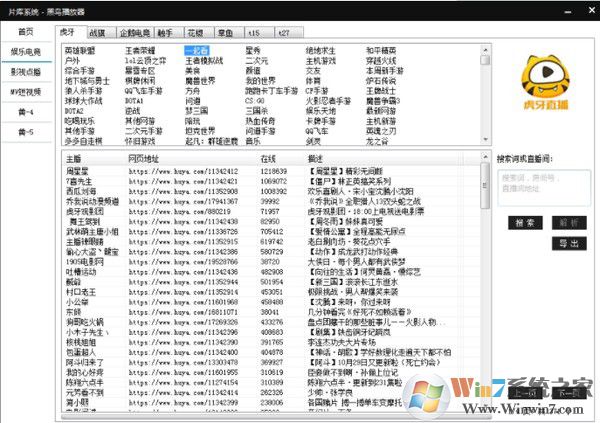Select the 音乐 category
600x423 pixels.
(253, 141)
